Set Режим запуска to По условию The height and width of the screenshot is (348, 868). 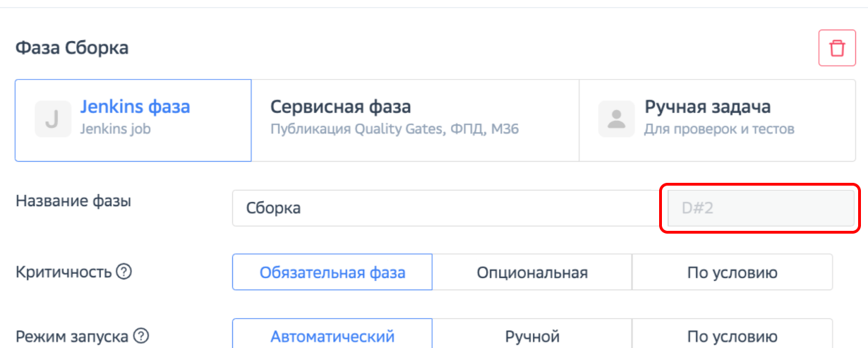click(x=732, y=336)
